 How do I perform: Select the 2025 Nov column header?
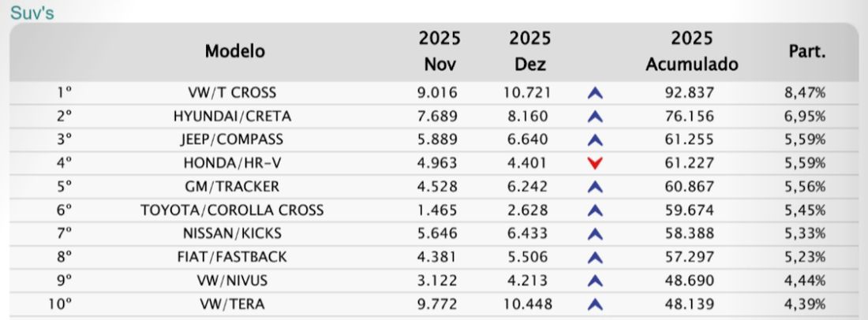440,51
